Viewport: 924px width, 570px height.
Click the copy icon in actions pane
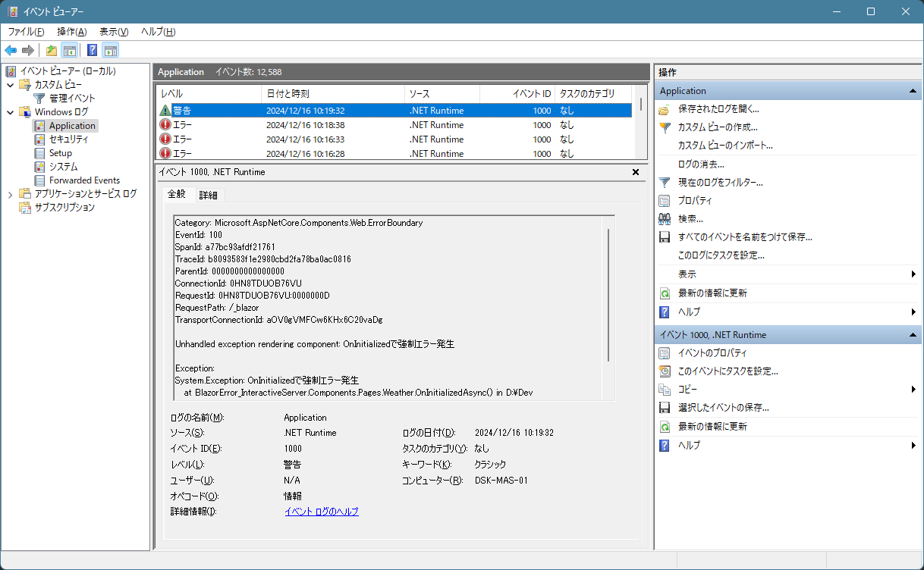point(665,390)
